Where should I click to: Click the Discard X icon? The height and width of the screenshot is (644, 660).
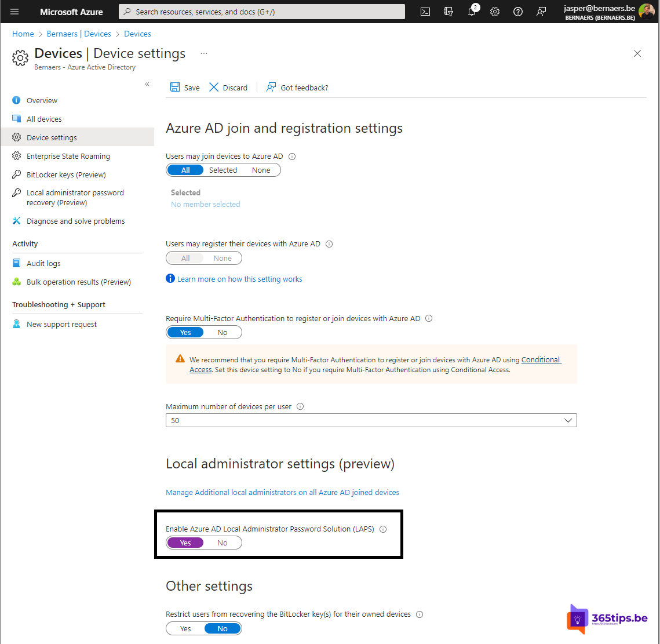214,87
